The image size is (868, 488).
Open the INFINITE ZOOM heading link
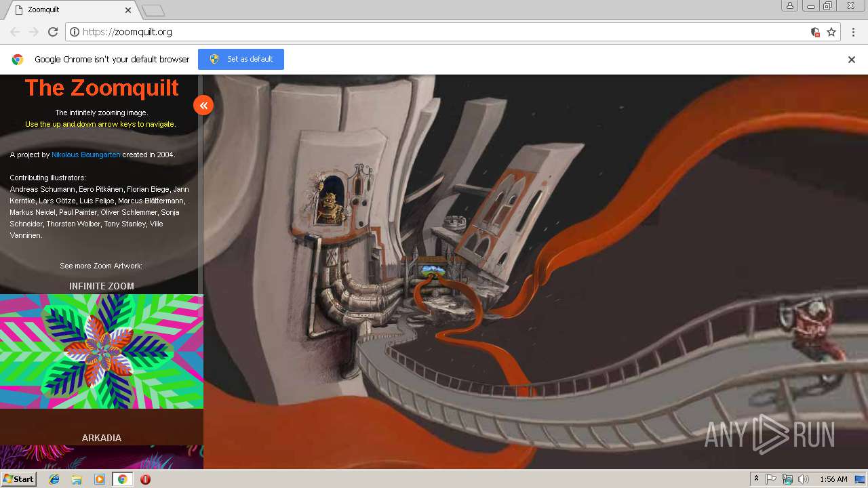(x=102, y=286)
